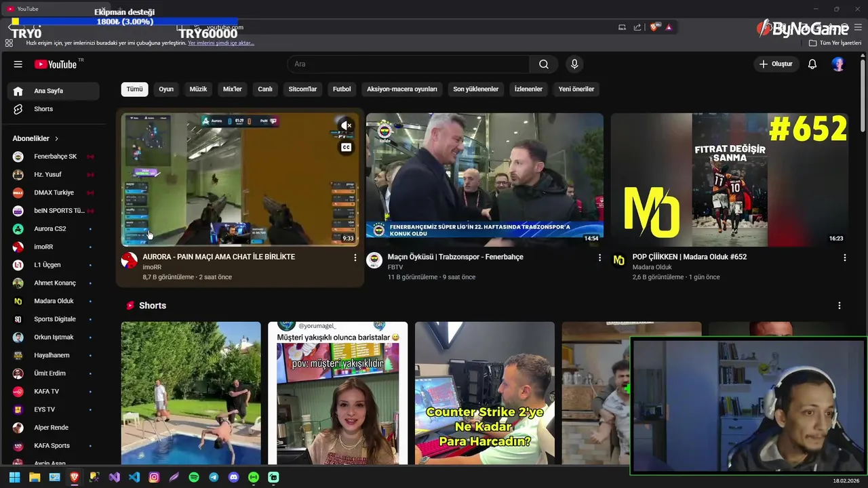Click the imoRR channel avatar under first video
The image size is (868, 488).
click(x=130, y=260)
